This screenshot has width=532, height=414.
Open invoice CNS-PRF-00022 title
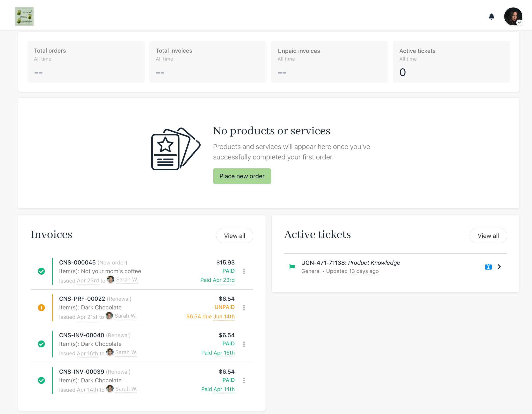[x=82, y=299]
